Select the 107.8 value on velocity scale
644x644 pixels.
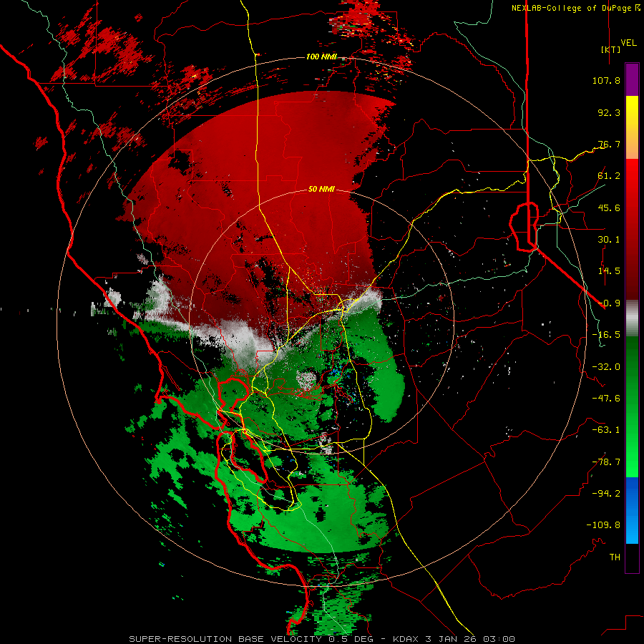(606, 80)
